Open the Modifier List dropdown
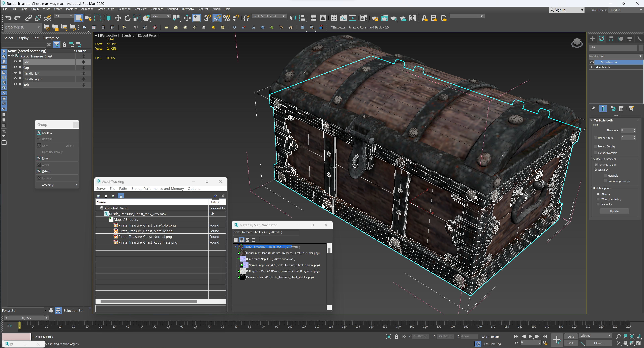This screenshot has height=348, width=644. [615, 56]
